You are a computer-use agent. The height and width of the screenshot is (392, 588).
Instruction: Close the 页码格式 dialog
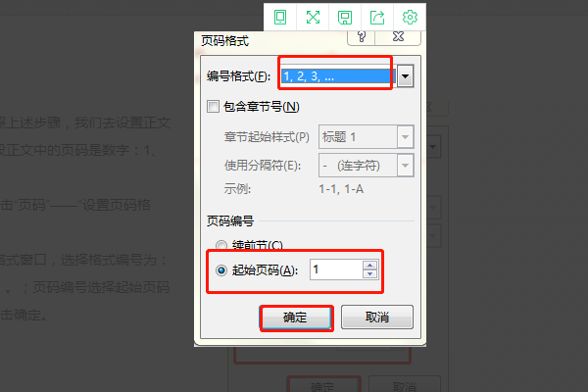(x=398, y=37)
